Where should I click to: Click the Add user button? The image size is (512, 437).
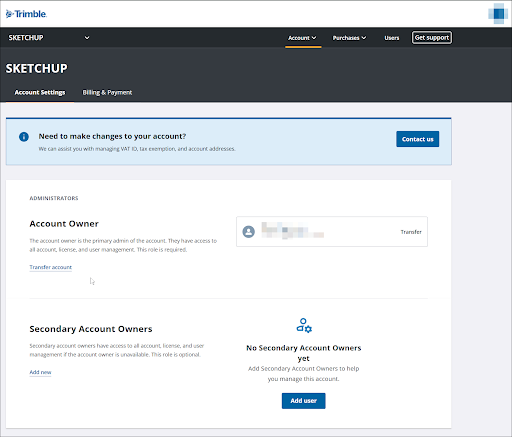(304, 401)
